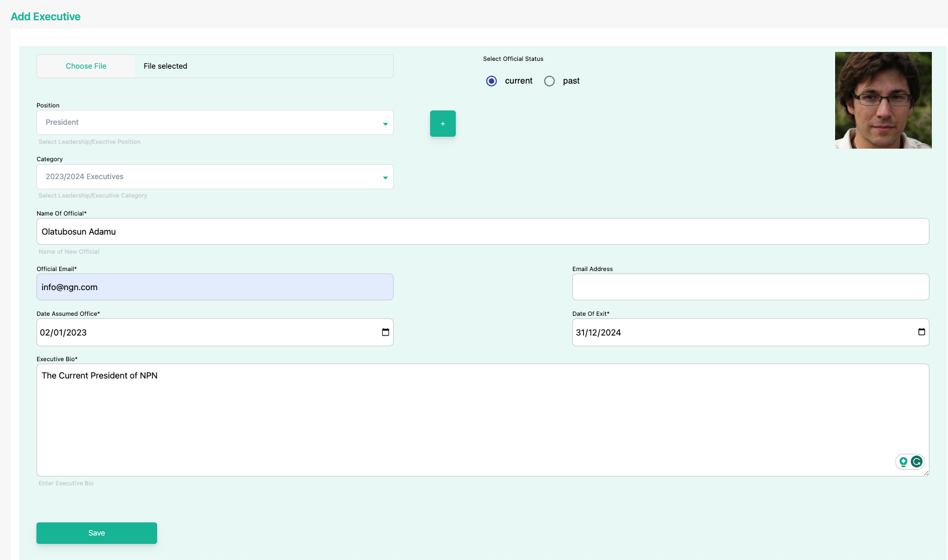Viewport: 948px width, 560px height.
Task: Click the Select Official Status label
Action: 513,59
